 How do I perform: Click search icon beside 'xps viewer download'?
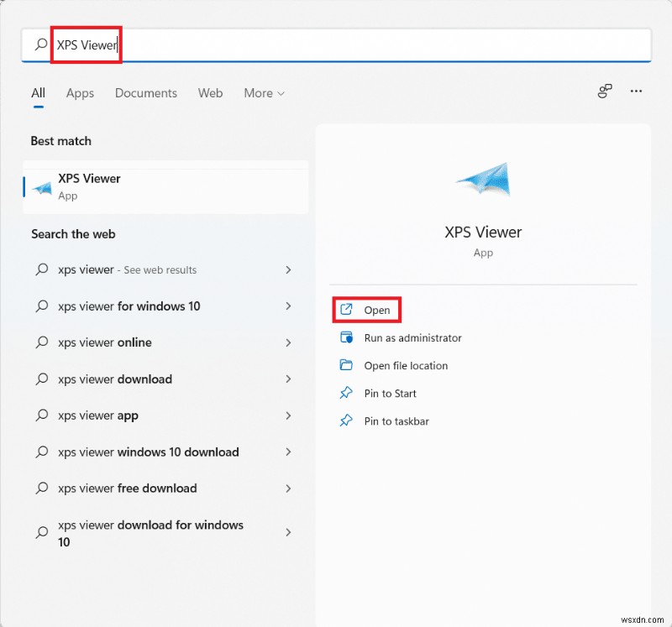pos(41,379)
